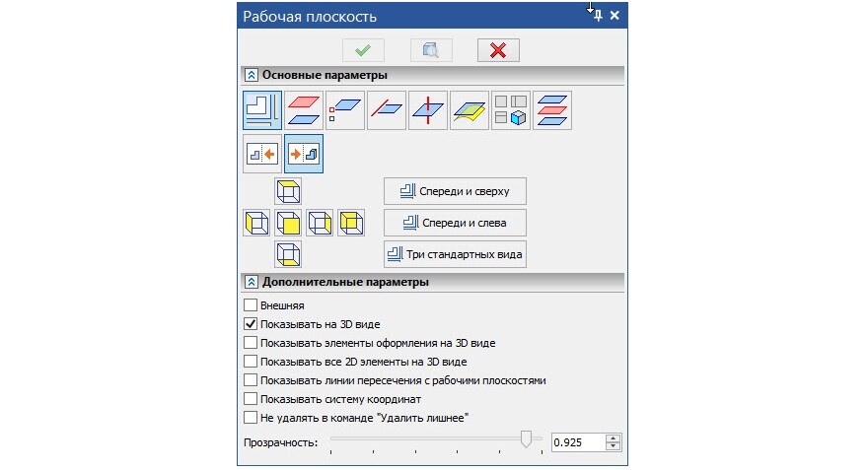Viewport: 868px width, 470px height.
Task: Pin the Рабочая плоскость panel
Action: point(599,16)
